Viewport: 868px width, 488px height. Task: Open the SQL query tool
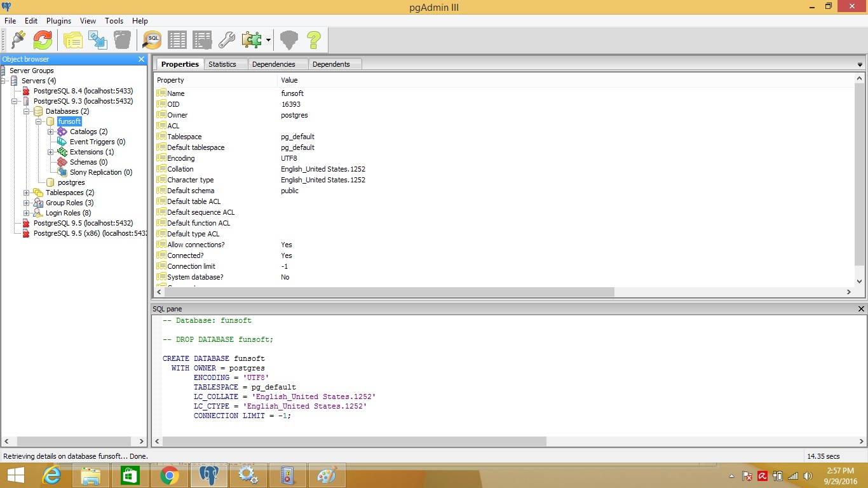153,40
